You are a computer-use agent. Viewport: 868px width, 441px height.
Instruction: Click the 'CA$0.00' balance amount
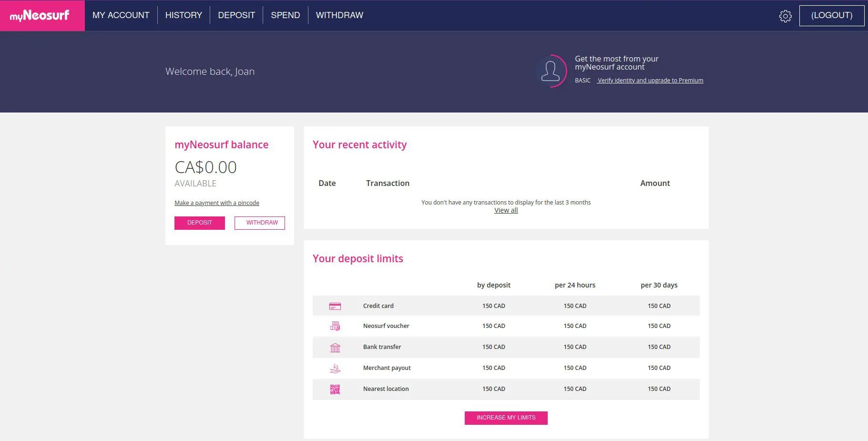(205, 167)
